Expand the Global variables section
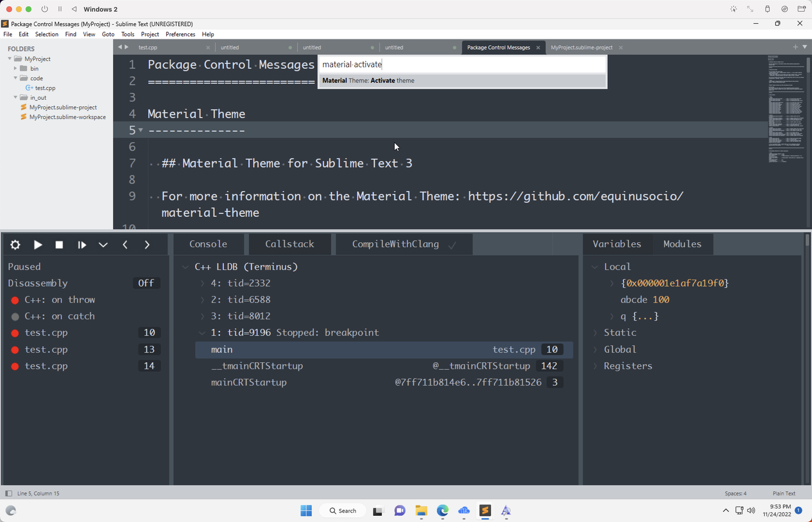The height and width of the screenshot is (522, 812). click(595, 350)
